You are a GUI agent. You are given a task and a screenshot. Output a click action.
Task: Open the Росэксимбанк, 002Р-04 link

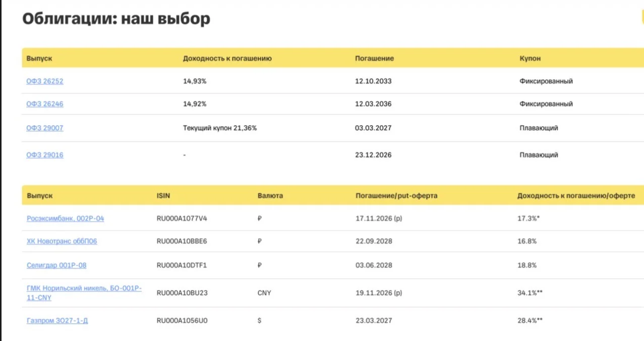(66, 218)
